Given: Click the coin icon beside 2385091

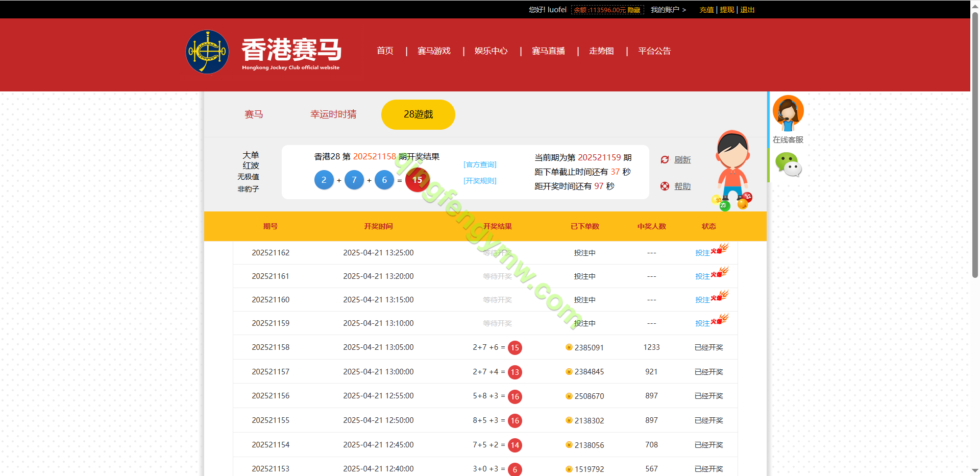Looking at the screenshot, I should coord(569,347).
